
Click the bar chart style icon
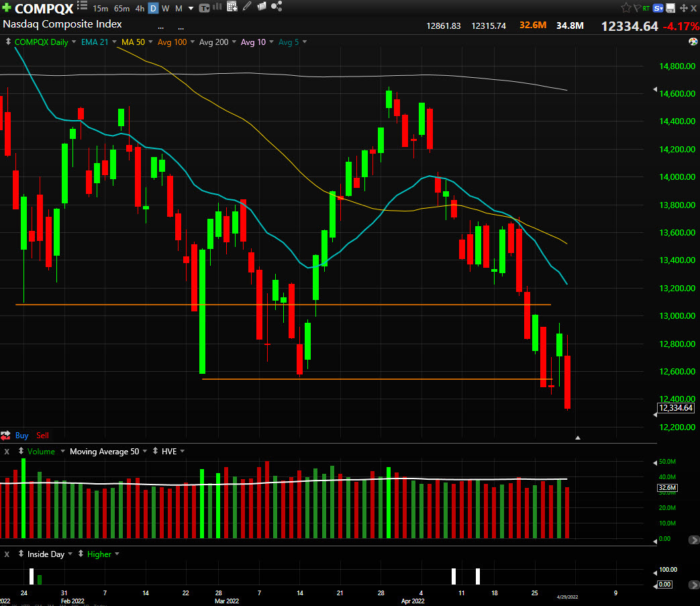(x=217, y=7)
